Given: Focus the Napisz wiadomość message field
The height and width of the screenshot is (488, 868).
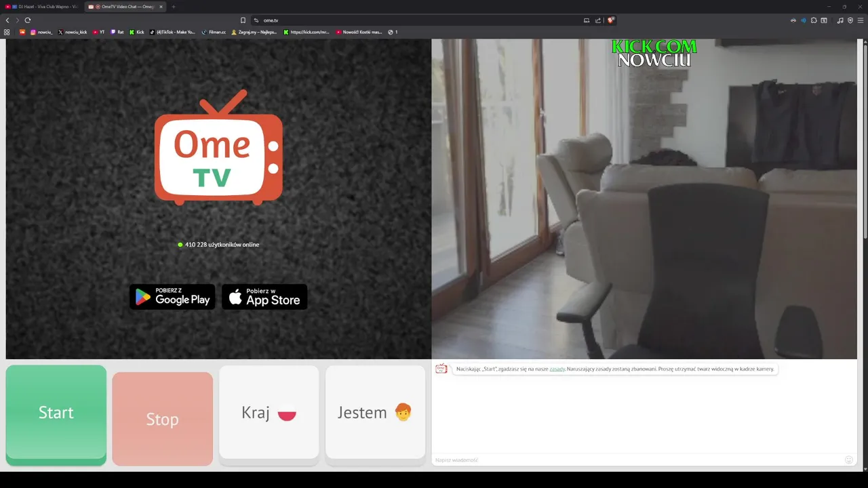Looking at the screenshot, I should click(637, 460).
